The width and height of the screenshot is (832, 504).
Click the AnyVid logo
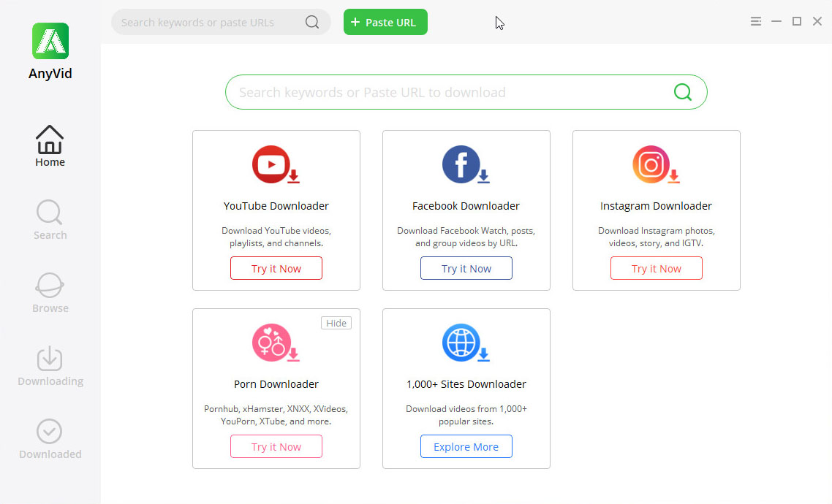click(x=50, y=41)
